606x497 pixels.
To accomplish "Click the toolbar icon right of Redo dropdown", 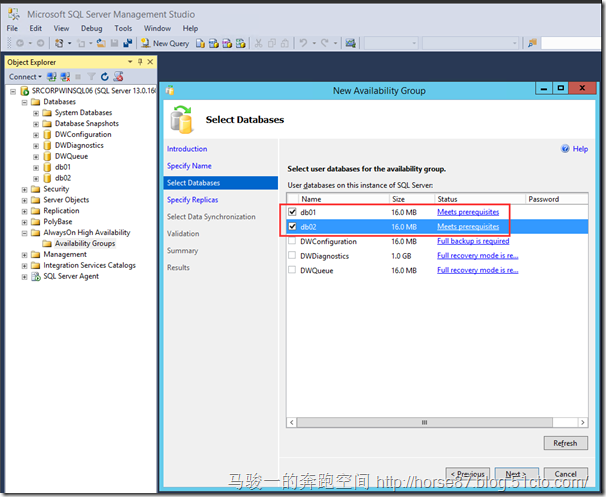I will [x=351, y=43].
